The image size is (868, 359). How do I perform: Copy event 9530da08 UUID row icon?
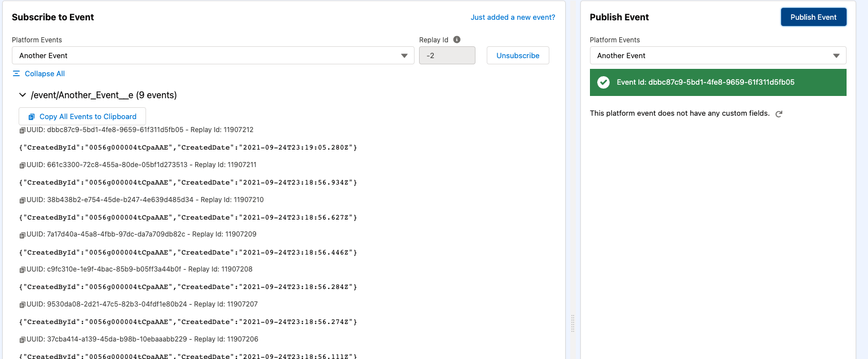(x=23, y=305)
